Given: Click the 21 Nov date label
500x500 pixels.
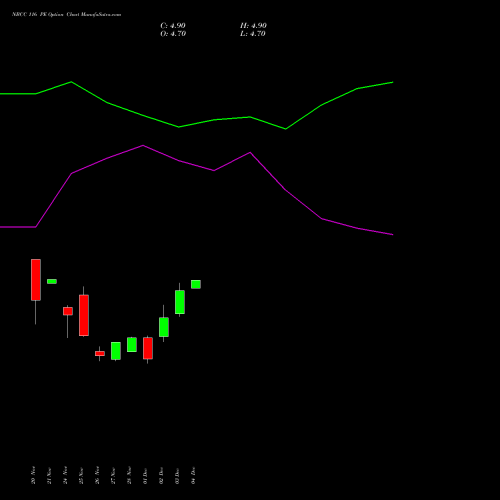Looking at the screenshot, I should click(49, 475).
